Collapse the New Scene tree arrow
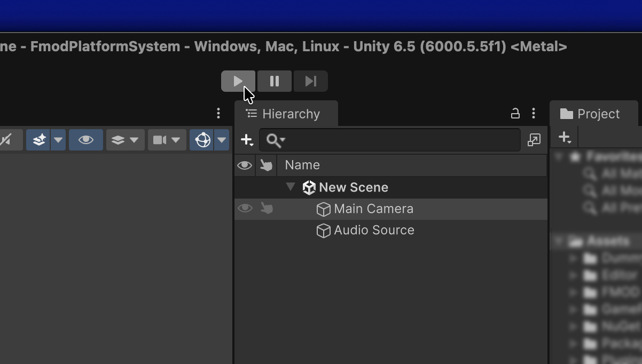Image resolution: width=642 pixels, height=364 pixels. point(291,187)
